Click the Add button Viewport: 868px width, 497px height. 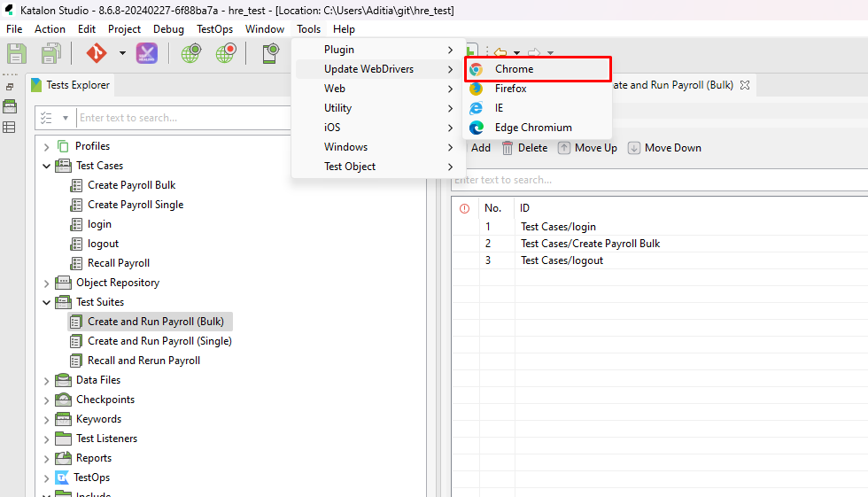(479, 148)
